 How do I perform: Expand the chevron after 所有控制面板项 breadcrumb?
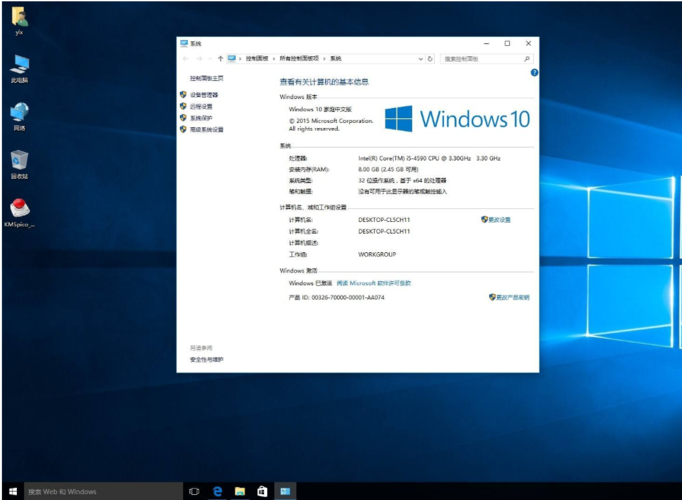pyautogui.click(x=324, y=59)
